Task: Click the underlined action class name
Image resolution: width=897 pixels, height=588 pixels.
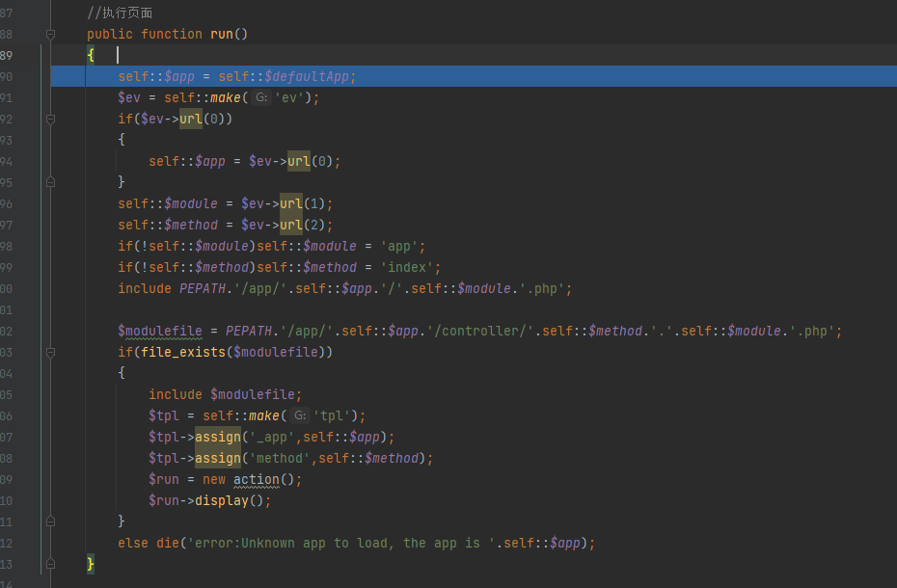Action: (257, 479)
